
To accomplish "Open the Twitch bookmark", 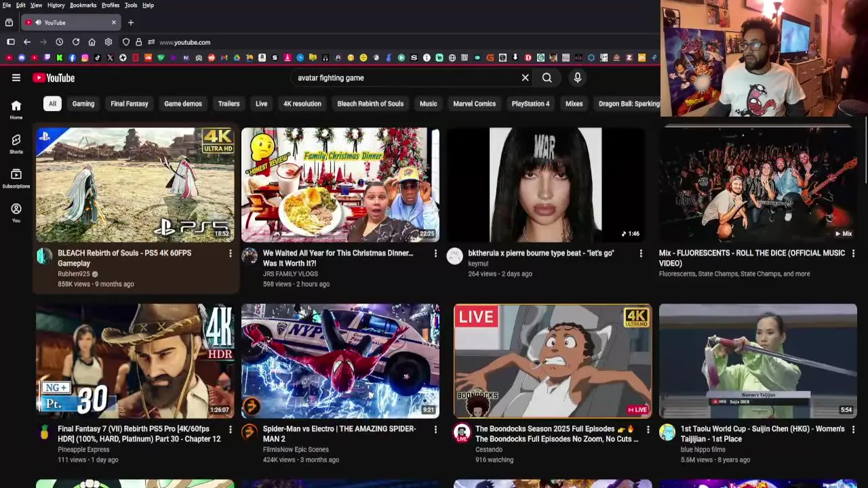I will point(47,58).
